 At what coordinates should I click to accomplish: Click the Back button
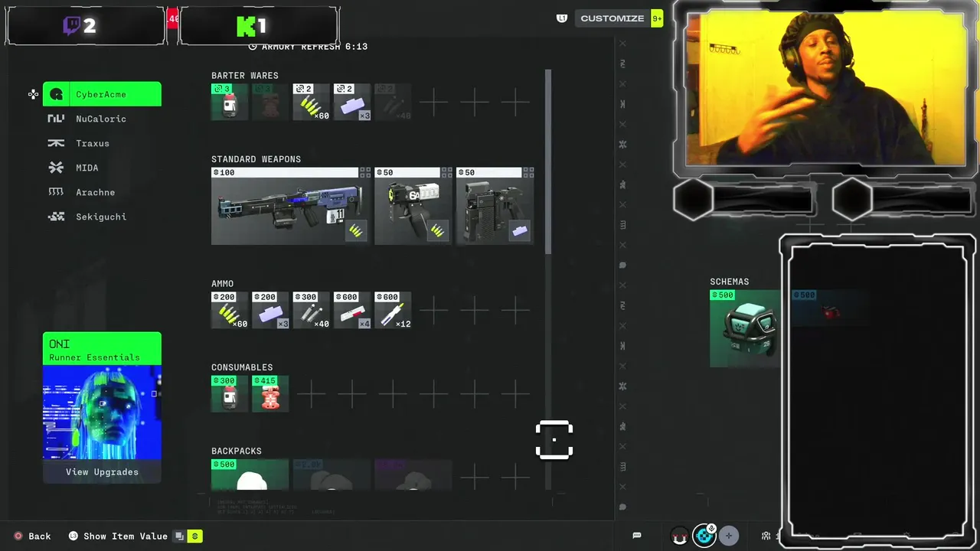tap(32, 536)
